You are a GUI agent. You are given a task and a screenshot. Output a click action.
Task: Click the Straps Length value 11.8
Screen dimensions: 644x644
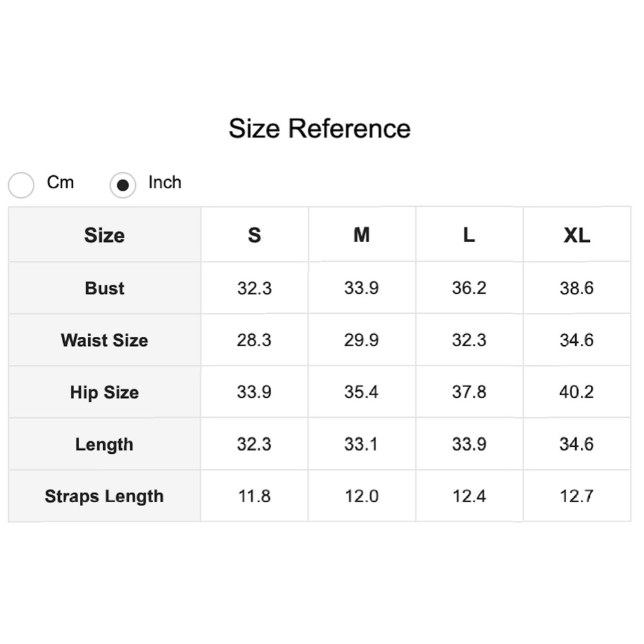point(254,496)
